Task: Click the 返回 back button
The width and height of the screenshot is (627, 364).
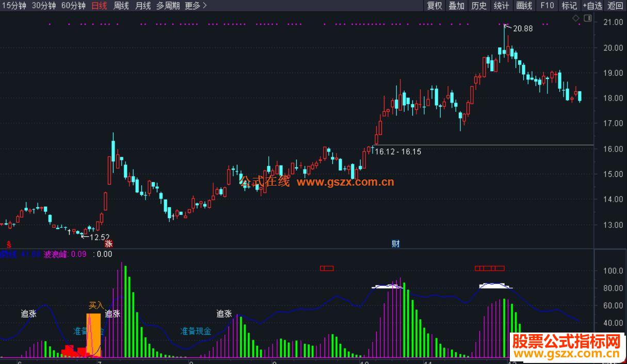Action: [x=615, y=6]
